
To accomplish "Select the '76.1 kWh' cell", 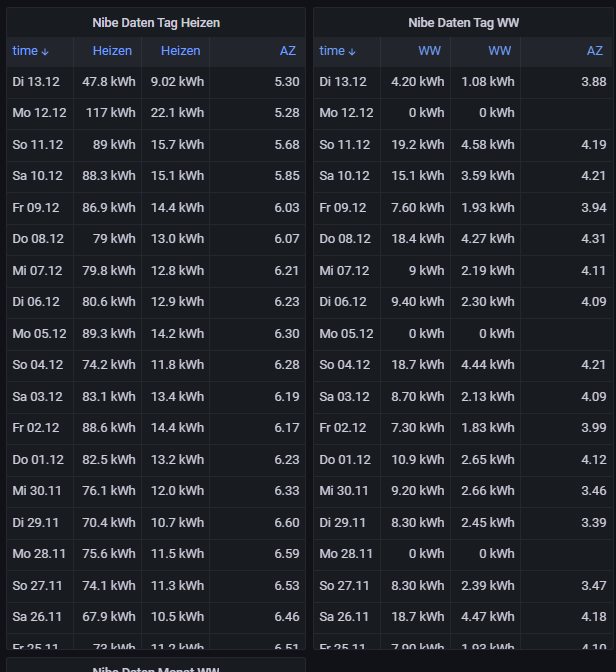I will (109, 491).
